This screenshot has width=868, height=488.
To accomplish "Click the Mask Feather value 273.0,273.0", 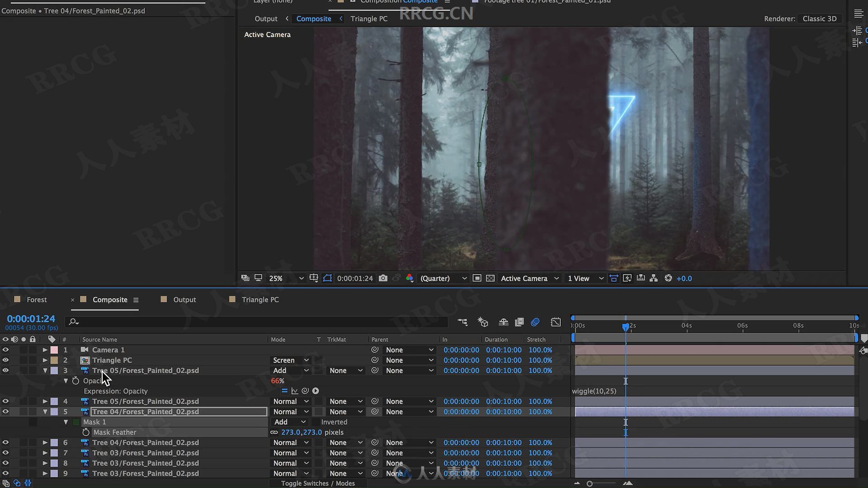I will pyautogui.click(x=302, y=432).
